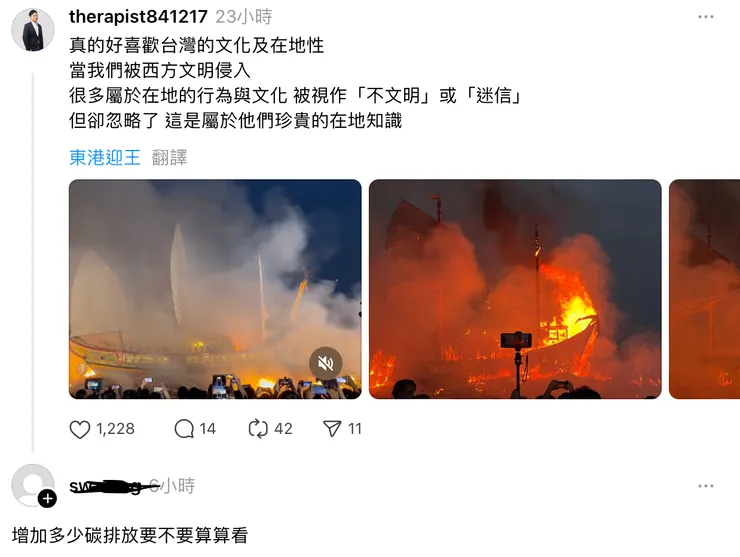740x557 pixels.
Task: Visit therapist841217 username link
Action: click(138, 17)
